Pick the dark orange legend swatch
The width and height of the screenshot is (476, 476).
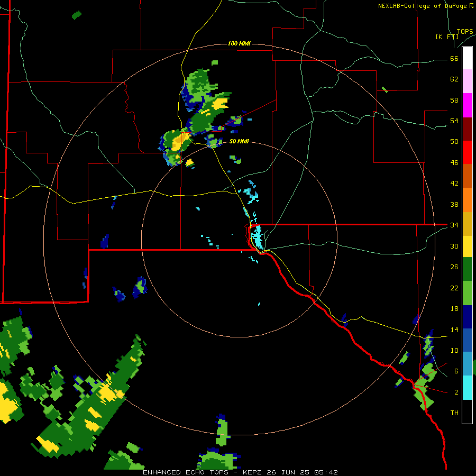coord(467,176)
